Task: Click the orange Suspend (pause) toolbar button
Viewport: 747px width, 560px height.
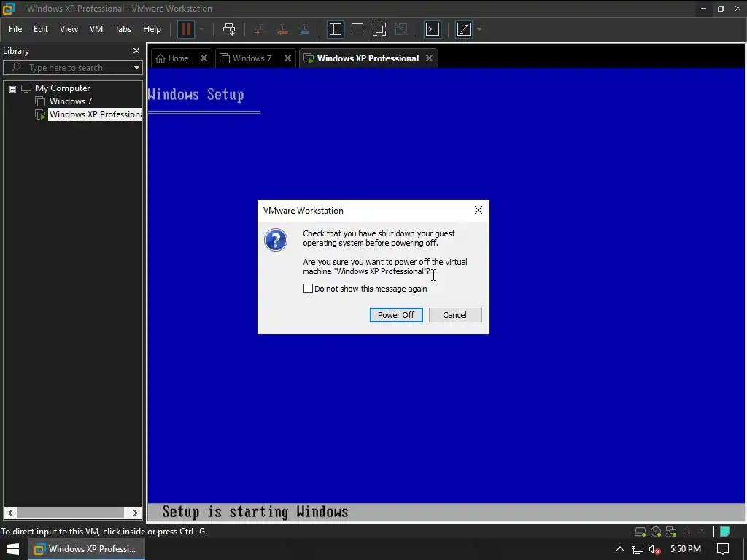Action: tap(186, 29)
